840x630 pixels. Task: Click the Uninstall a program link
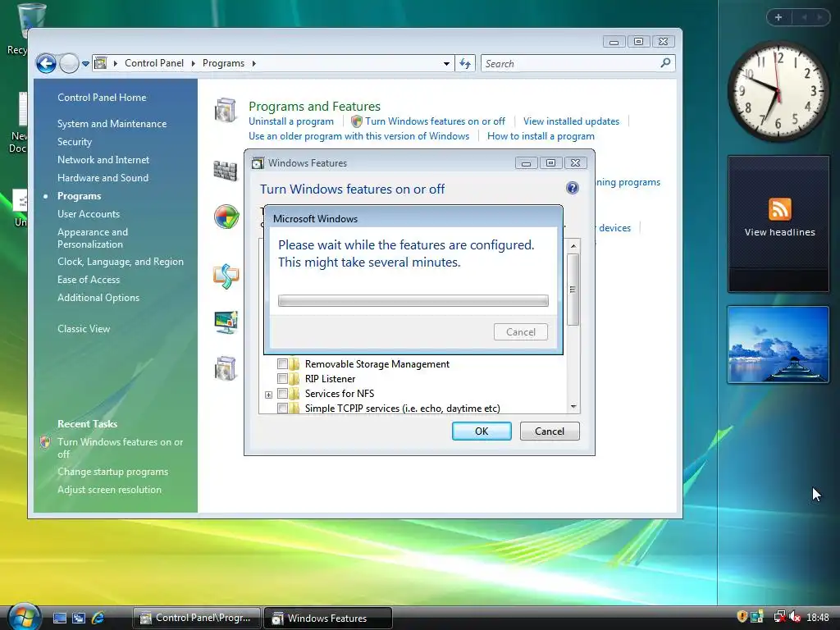click(291, 121)
